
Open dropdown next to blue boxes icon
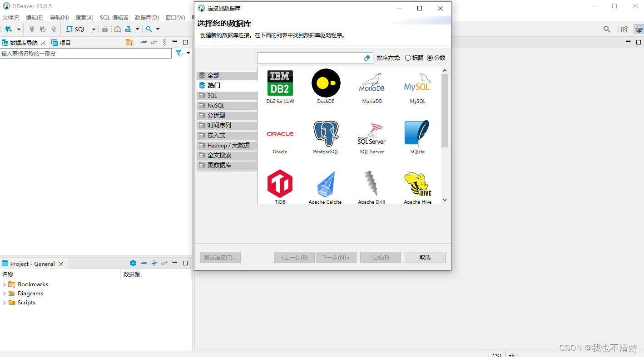click(137, 29)
